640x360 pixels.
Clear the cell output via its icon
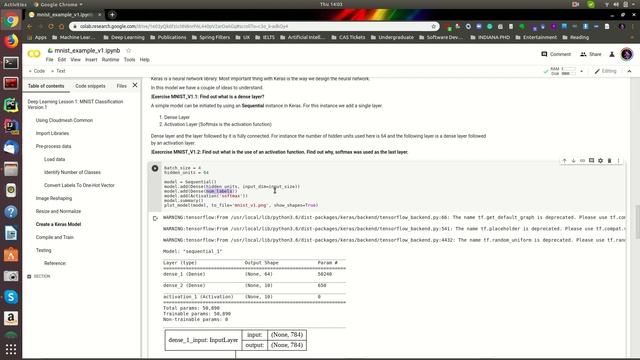point(155,218)
